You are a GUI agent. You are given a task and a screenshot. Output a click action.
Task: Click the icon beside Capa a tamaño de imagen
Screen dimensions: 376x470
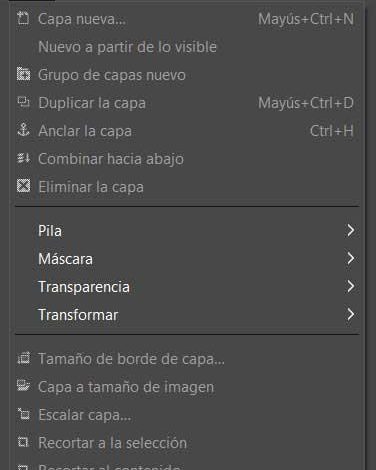tap(23, 387)
